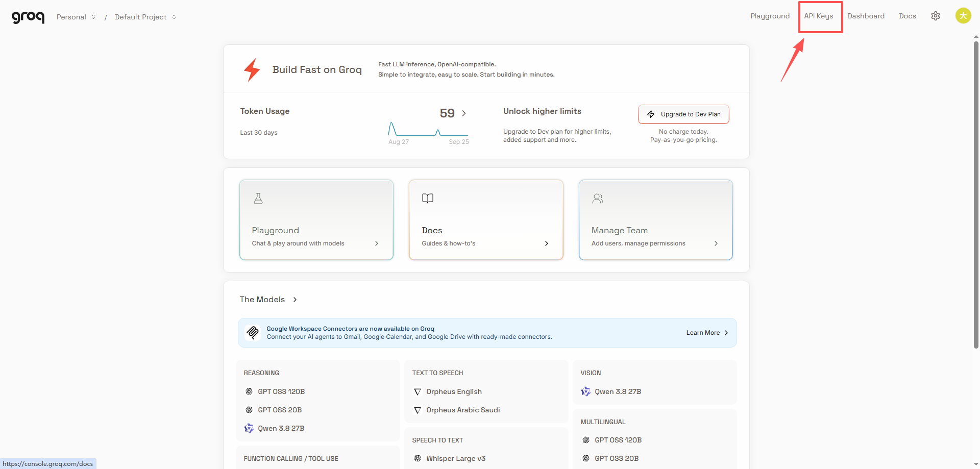Click the Playground flask icon

pos(258,199)
